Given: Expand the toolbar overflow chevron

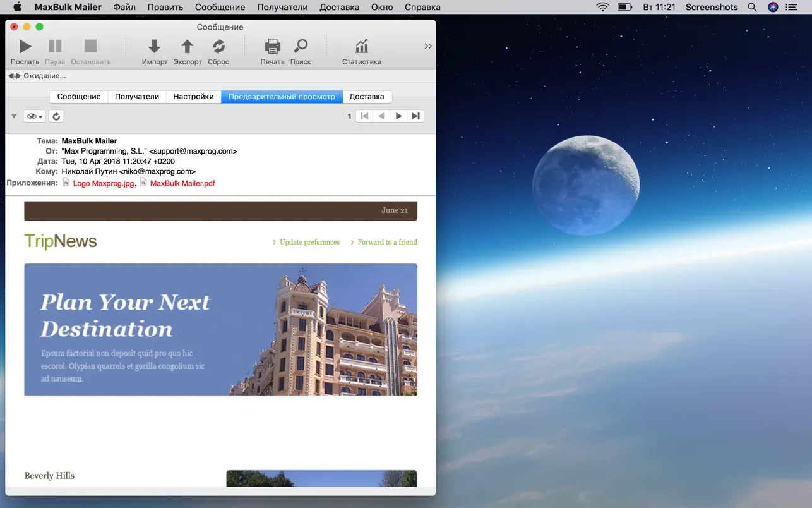Looking at the screenshot, I should coord(427,46).
